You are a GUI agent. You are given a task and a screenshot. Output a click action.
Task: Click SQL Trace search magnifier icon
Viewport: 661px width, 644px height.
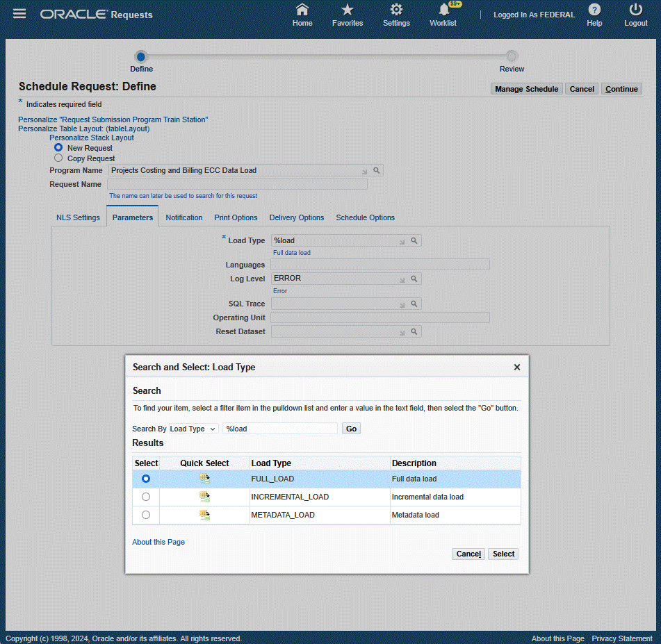414,304
